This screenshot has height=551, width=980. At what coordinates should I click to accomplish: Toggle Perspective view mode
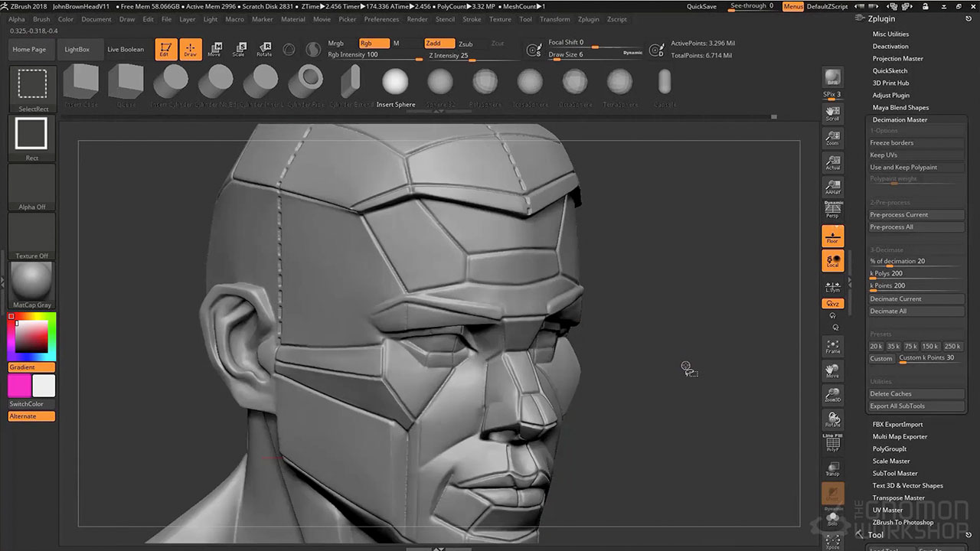point(832,210)
